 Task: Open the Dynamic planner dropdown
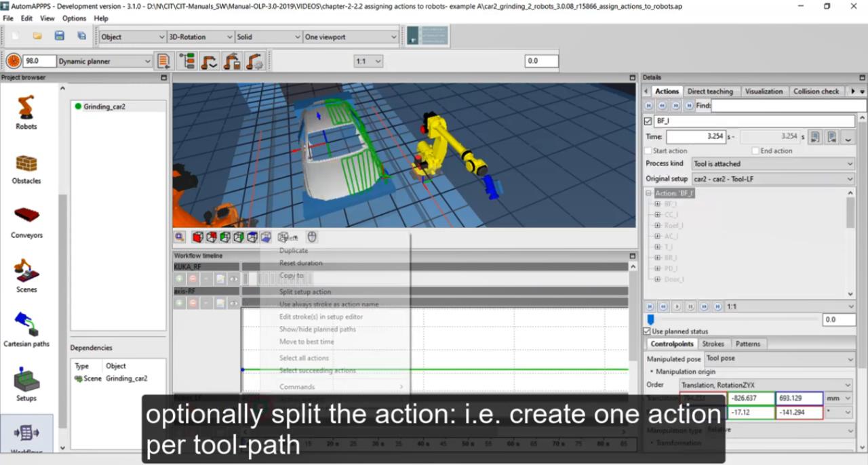(104, 61)
